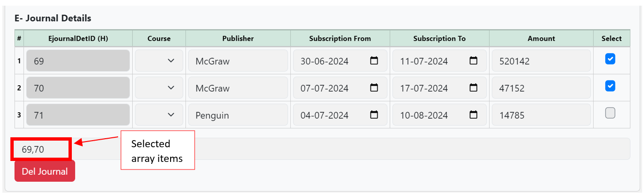Image resolution: width=644 pixels, height=196 pixels.
Task: Open Course dropdown in row 3
Action: pos(159,115)
